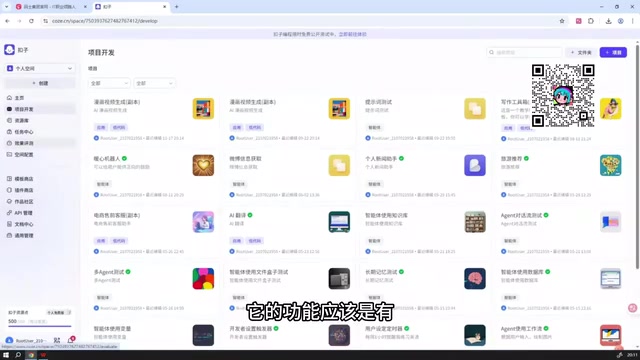The width and height of the screenshot is (640, 360).
Task: Open the 电商售前客服(副本) thumbnail
Action: (203, 222)
